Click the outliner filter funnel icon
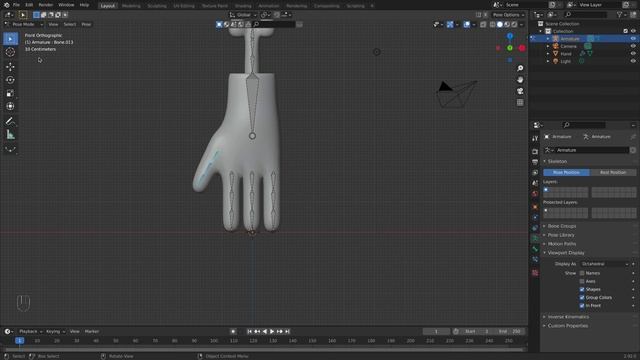640x360 pixels. point(620,15)
